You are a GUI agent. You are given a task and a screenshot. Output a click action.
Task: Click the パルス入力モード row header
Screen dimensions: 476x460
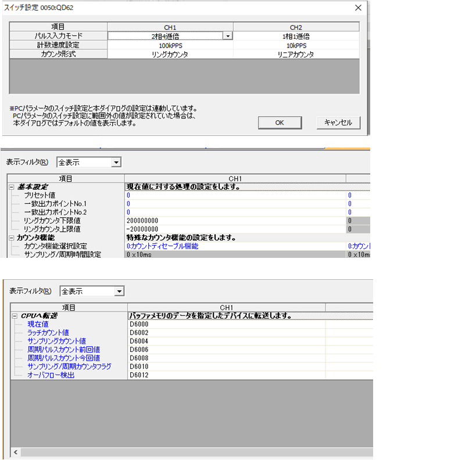pyautogui.click(x=58, y=36)
